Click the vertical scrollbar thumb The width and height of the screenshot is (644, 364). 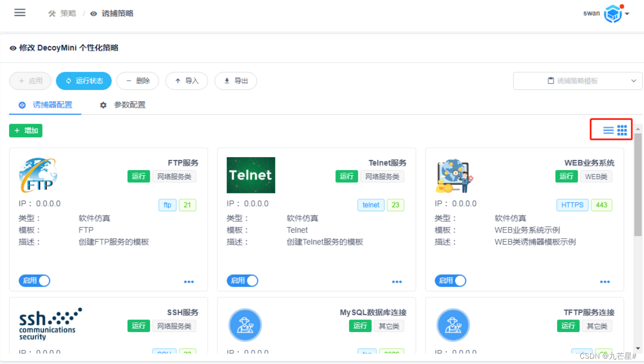click(x=638, y=186)
